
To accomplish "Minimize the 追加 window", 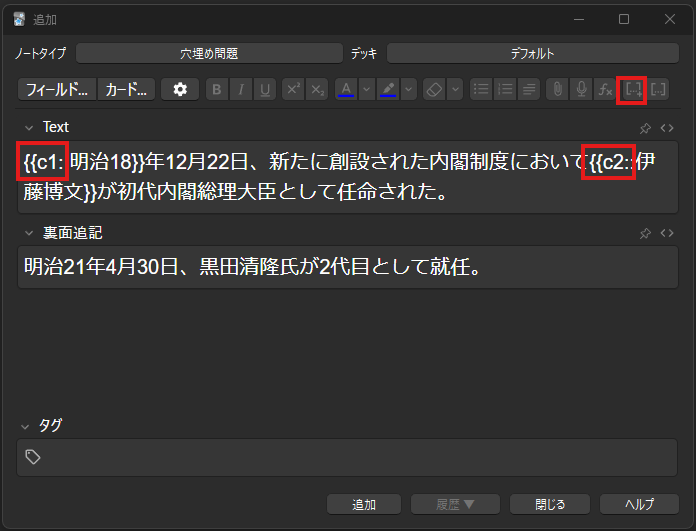I will click(x=578, y=19).
